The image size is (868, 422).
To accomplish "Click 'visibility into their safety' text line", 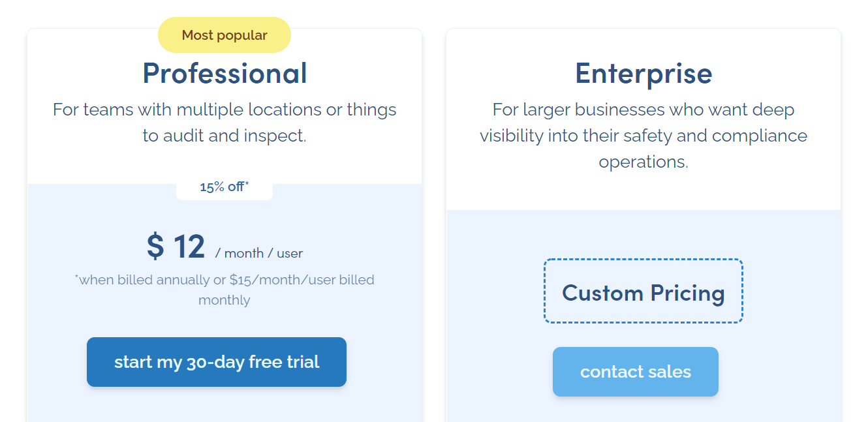I will coord(576,136).
